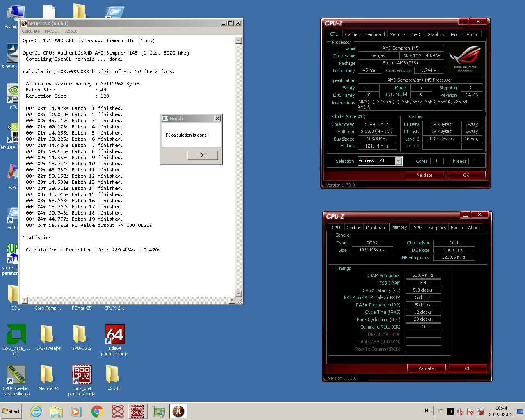The image size is (525, 420).
Task: Click the red-flag action center tray icon
Action: click(x=470, y=411)
